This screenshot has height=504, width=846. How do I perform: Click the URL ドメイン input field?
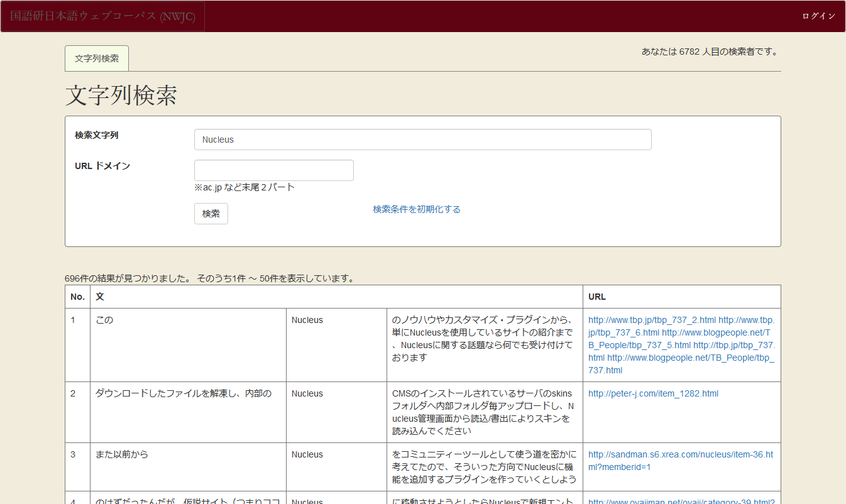pyautogui.click(x=273, y=170)
